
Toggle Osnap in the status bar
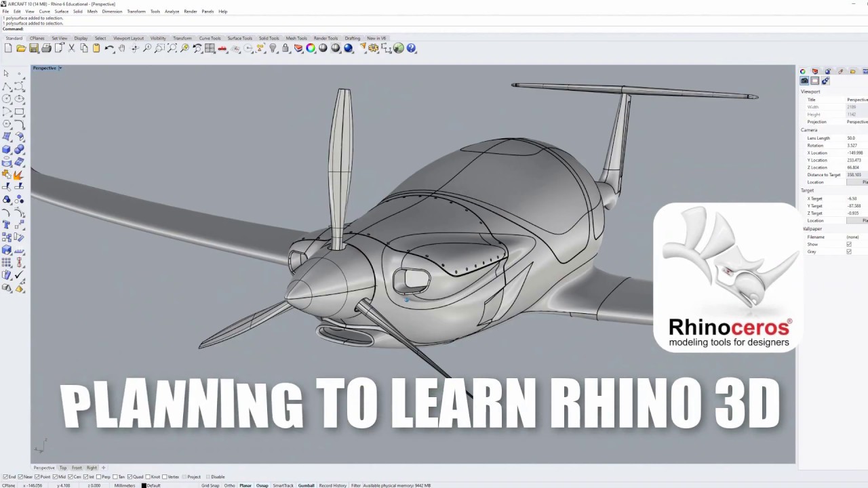262,485
